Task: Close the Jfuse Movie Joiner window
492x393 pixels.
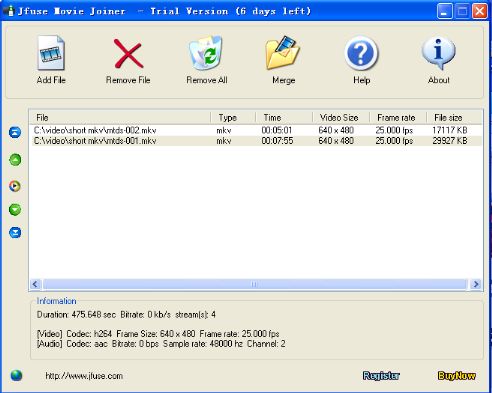Action: click(x=480, y=11)
